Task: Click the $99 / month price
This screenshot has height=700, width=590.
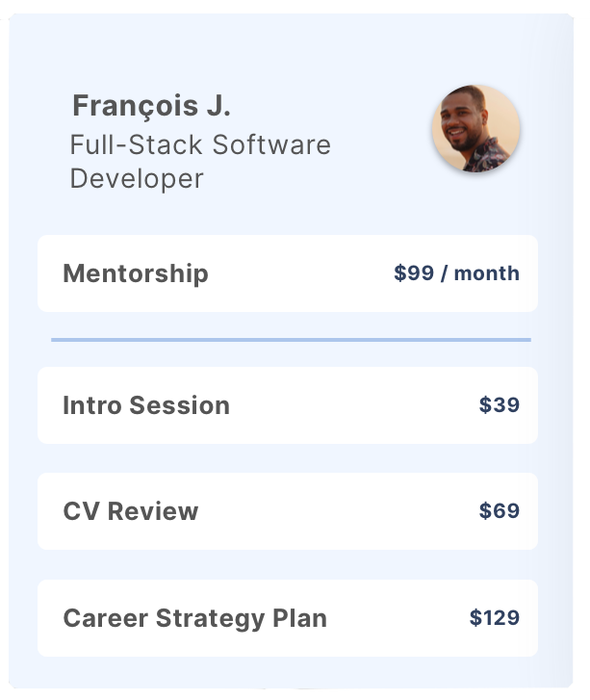Action: coord(456,273)
